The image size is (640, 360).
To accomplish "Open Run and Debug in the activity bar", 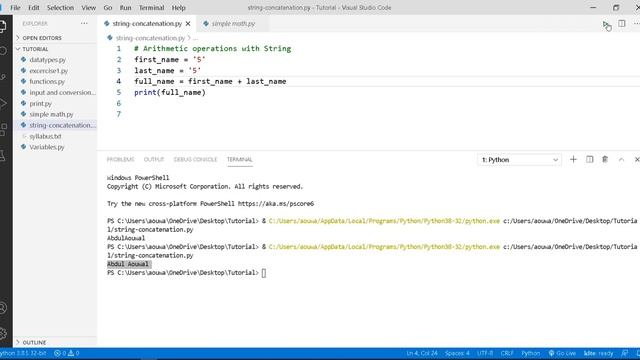I will click(x=3, y=103).
